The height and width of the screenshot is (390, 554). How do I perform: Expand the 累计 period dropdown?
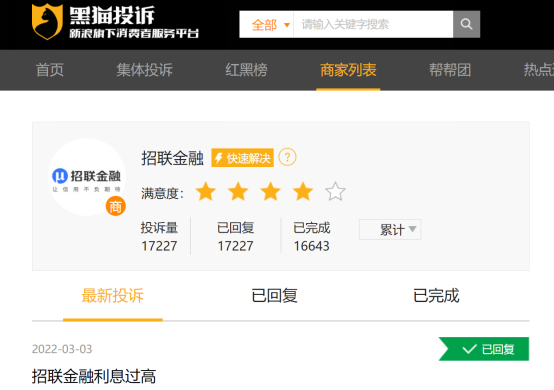(x=390, y=230)
